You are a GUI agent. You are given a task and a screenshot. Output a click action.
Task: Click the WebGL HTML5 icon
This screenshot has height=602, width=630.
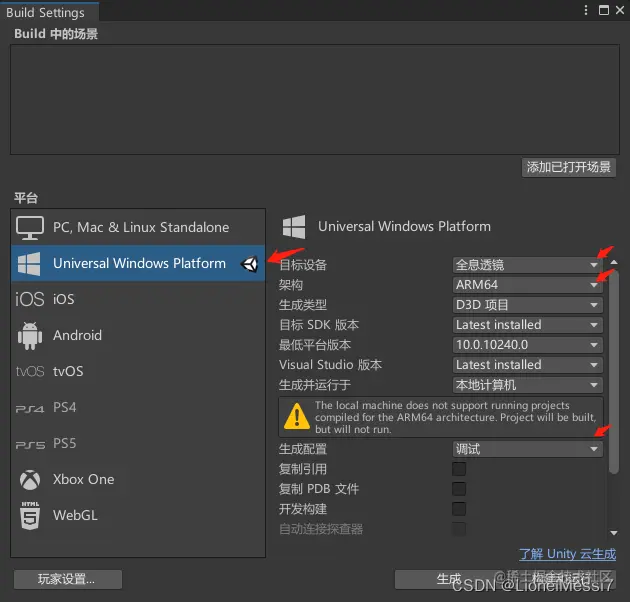click(30, 516)
